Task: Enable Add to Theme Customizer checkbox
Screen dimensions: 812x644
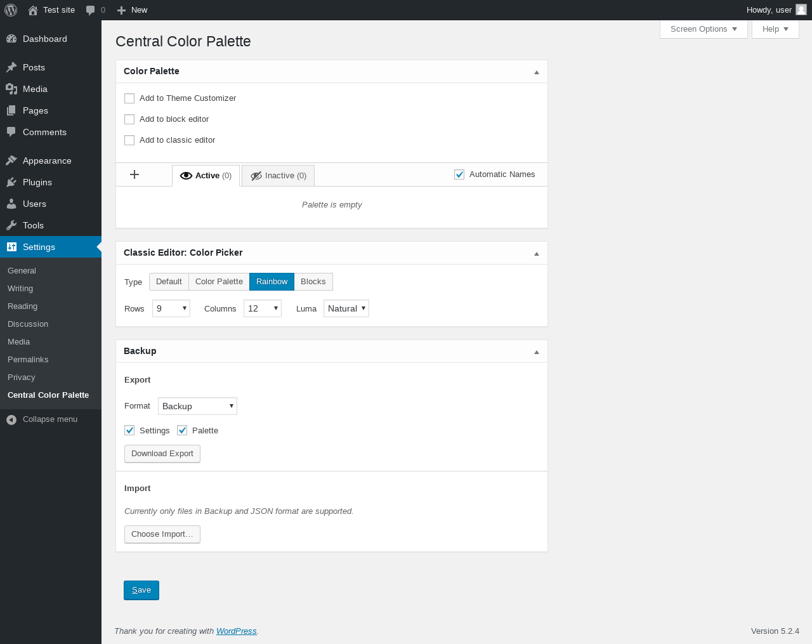Action: [129, 98]
